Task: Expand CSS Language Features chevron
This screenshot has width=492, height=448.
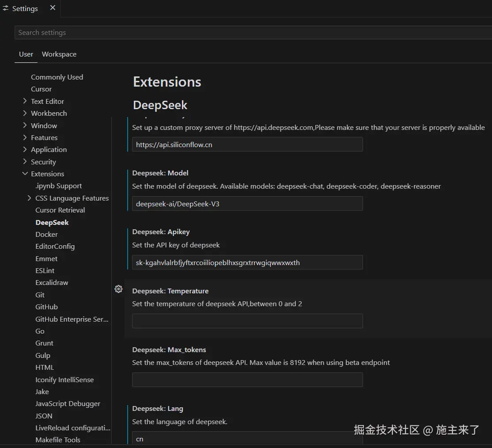Action: pyautogui.click(x=30, y=198)
